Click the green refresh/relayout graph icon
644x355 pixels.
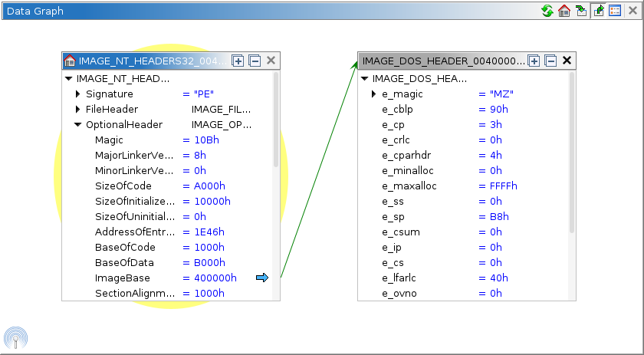coord(547,11)
